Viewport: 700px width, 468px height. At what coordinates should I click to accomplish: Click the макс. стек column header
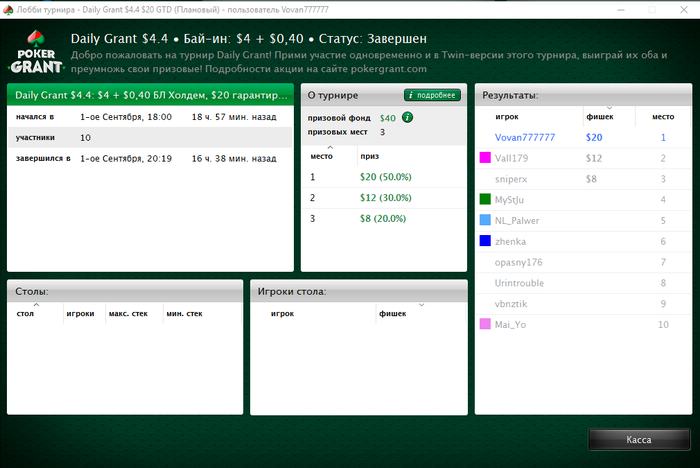coord(128,313)
